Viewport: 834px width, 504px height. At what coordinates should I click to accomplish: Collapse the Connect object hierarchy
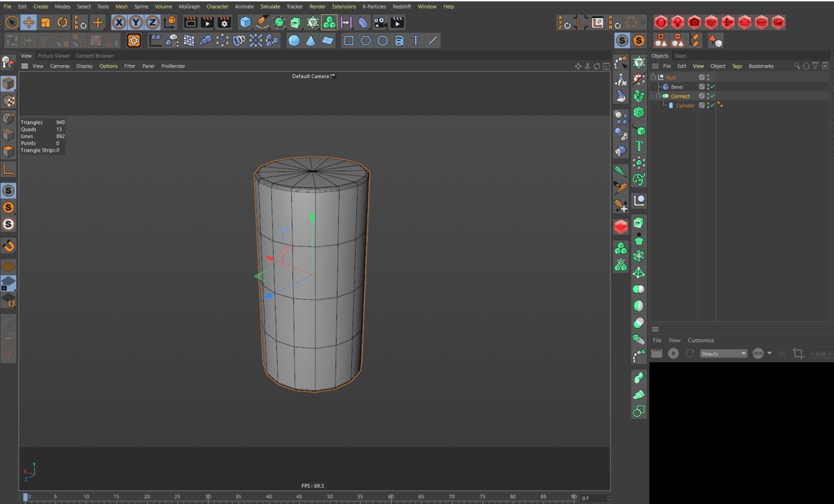658,96
